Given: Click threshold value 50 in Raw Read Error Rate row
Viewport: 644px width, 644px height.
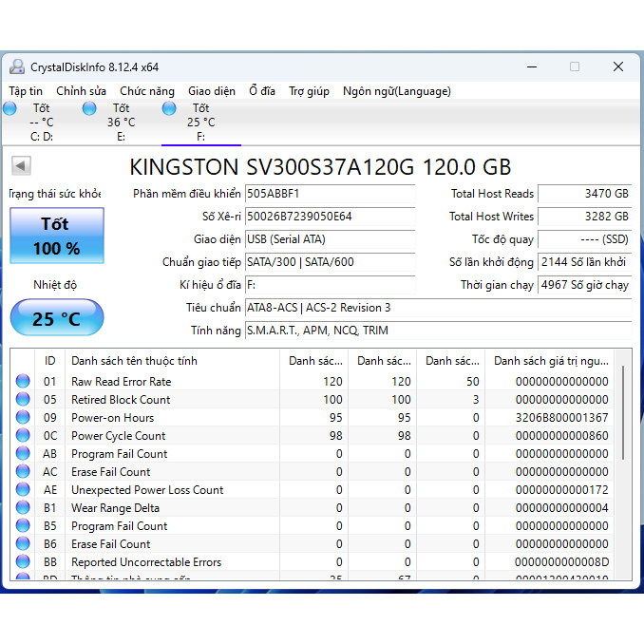Looking at the screenshot, I should [473, 382].
